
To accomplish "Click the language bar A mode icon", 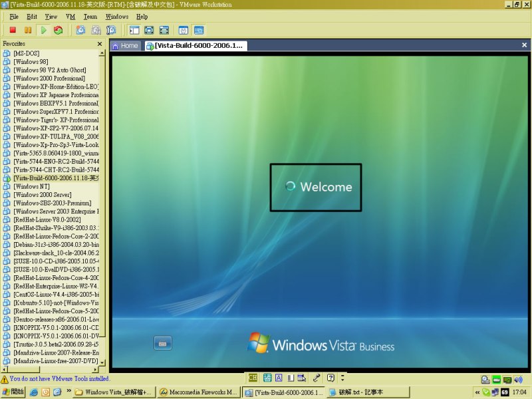I will point(279,378).
